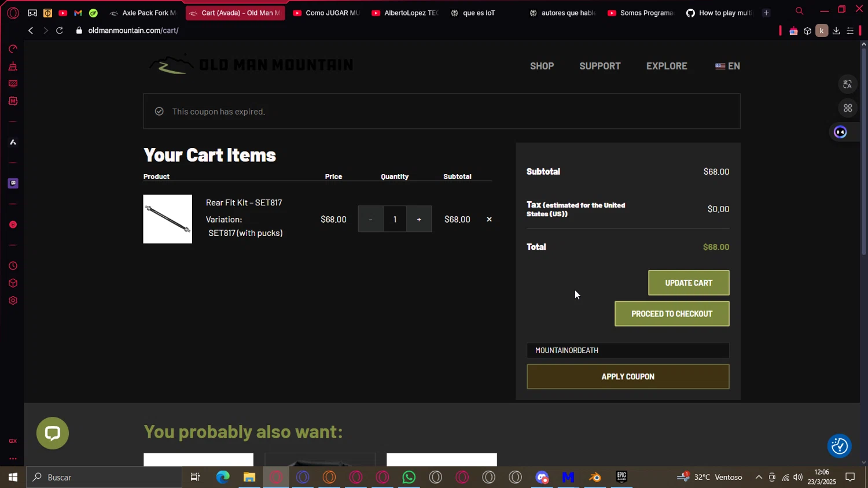Viewport: 868px width, 488px height.
Task: Switch to the Axle Pack Fork tab
Action: 144,13
